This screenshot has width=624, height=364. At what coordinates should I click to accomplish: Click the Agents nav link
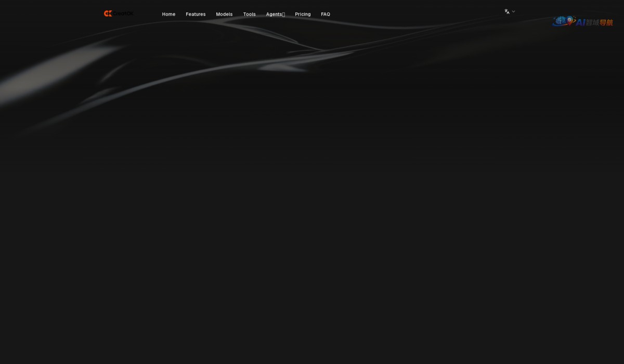click(274, 14)
